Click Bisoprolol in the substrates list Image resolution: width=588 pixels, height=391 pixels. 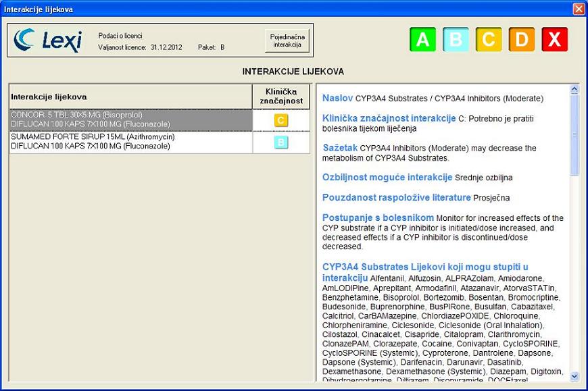pyautogui.click(x=401, y=298)
